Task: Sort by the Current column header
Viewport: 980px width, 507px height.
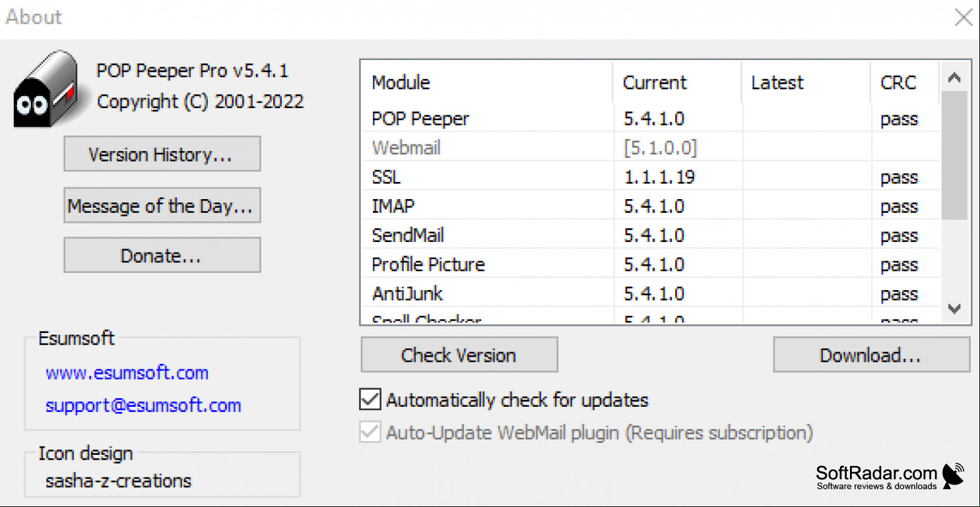Action: (x=677, y=82)
